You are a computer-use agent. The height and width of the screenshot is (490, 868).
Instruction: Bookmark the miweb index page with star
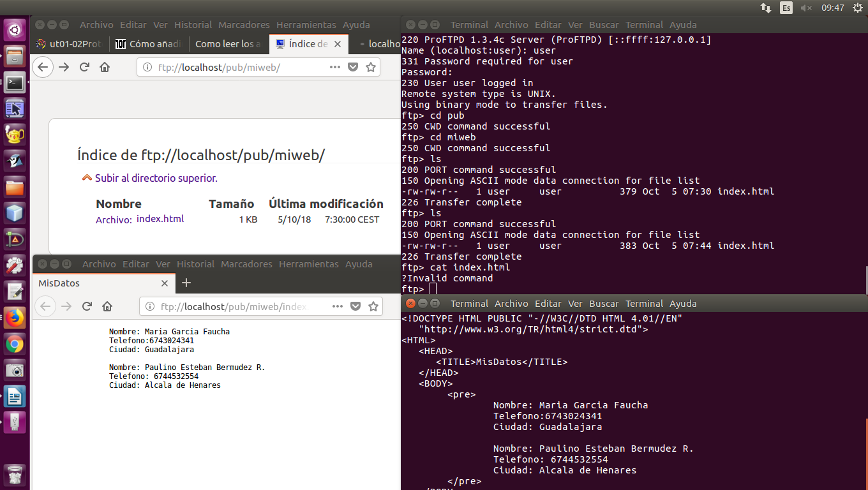point(370,67)
